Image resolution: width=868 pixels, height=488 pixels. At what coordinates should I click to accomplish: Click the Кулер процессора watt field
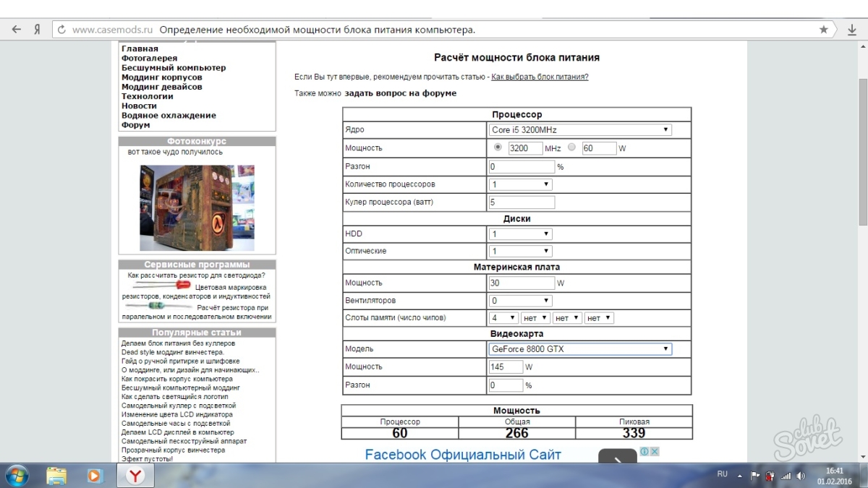(522, 202)
